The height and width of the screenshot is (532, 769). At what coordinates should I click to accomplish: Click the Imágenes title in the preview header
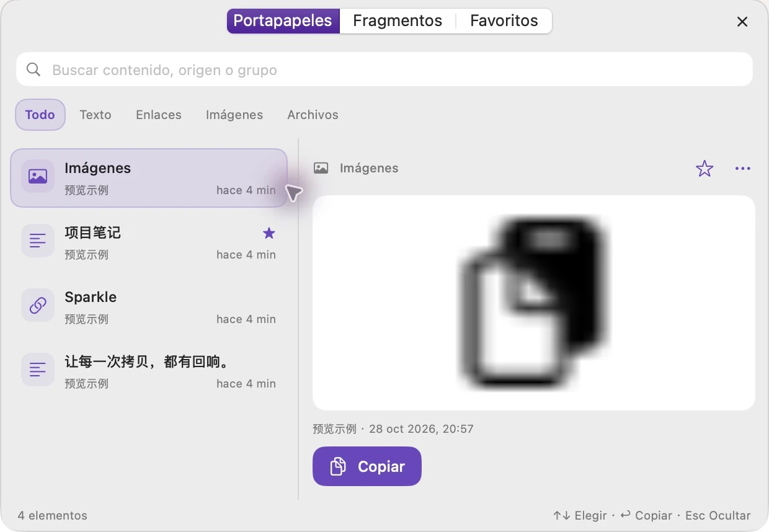[369, 168]
